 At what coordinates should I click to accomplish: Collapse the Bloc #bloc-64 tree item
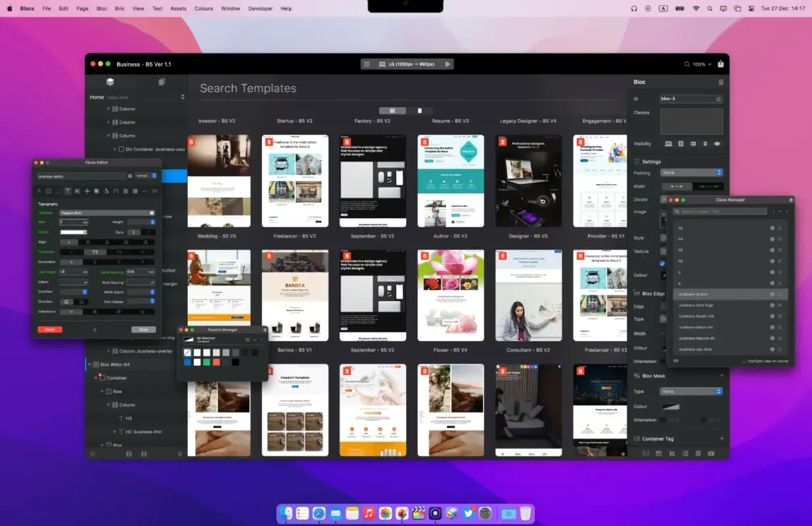tap(89, 364)
